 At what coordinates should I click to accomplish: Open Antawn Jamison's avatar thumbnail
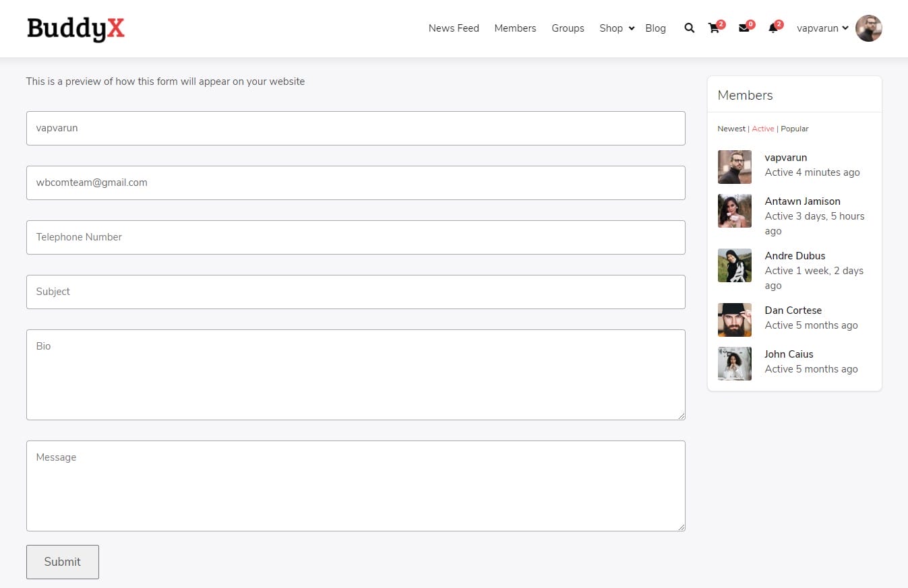pyautogui.click(x=734, y=211)
